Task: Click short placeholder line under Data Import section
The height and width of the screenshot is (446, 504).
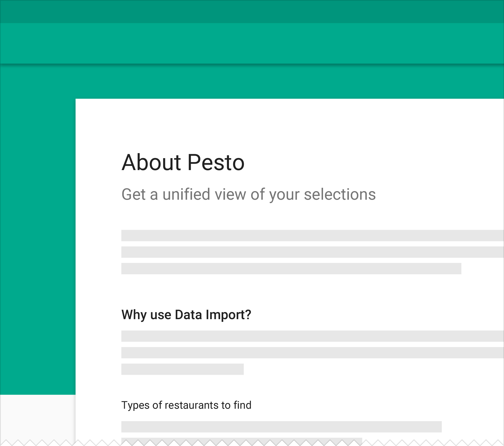Action: coord(182,369)
